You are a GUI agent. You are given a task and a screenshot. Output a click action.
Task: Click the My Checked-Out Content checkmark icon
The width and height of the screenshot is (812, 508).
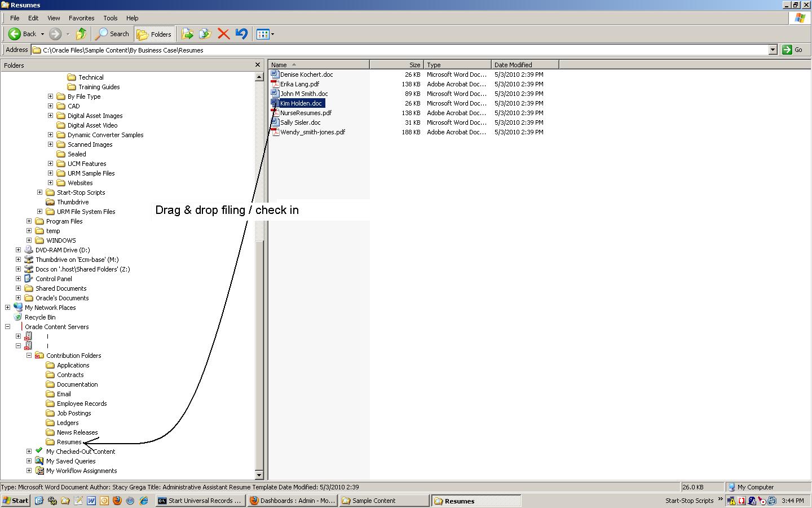coord(39,451)
